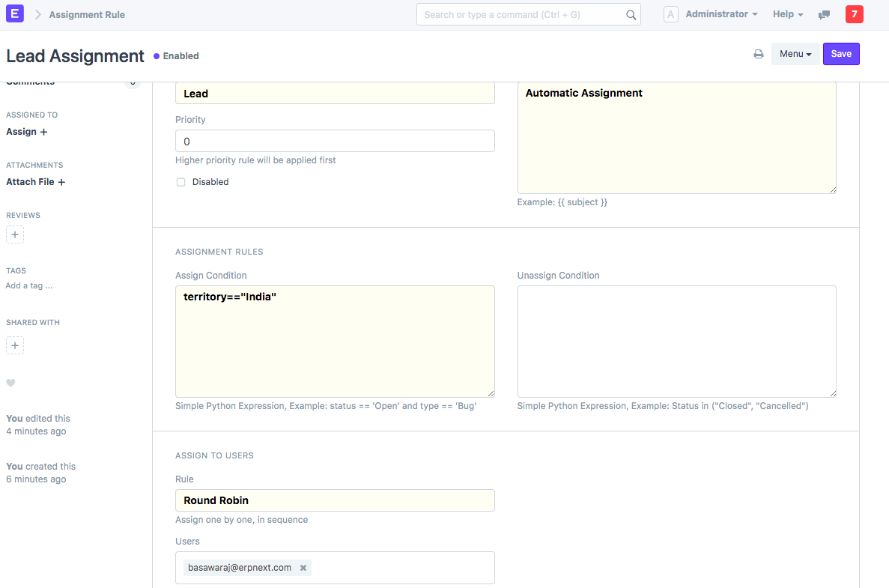The height and width of the screenshot is (588, 889).
Task: Remove basawaraj@erpnext.com from Users
Action: pos(303,568)
